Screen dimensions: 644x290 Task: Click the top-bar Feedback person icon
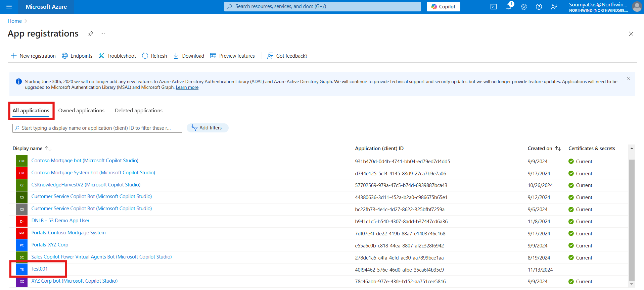tap(554, 7)
